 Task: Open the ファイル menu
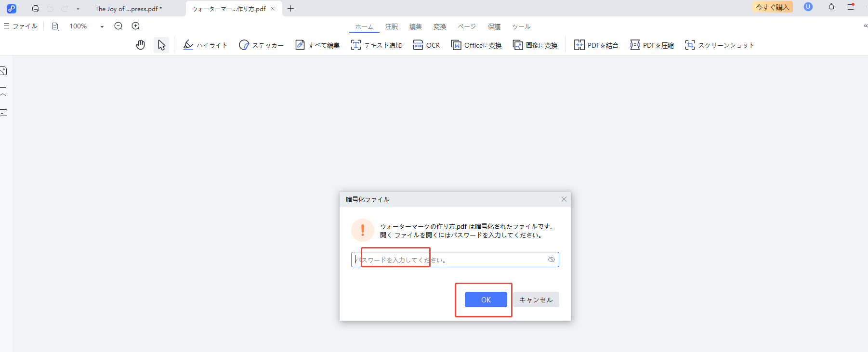(21, 26)
